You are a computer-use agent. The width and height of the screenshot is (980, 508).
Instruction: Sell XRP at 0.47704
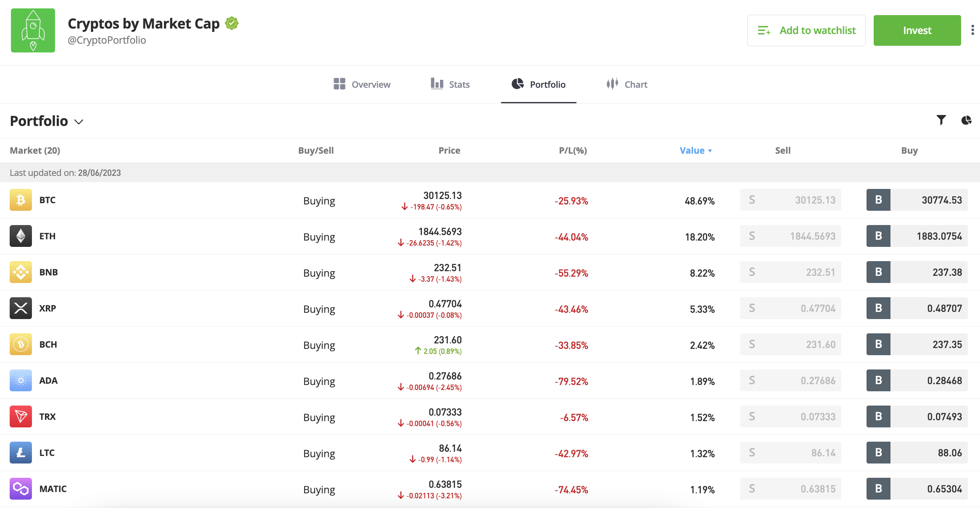pos(790,308)
